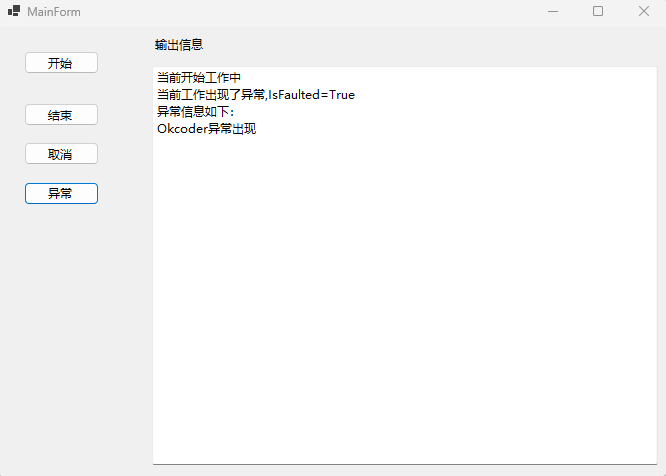
Task: Minimize the MainForm window
Action: click(x=553, y=11)
